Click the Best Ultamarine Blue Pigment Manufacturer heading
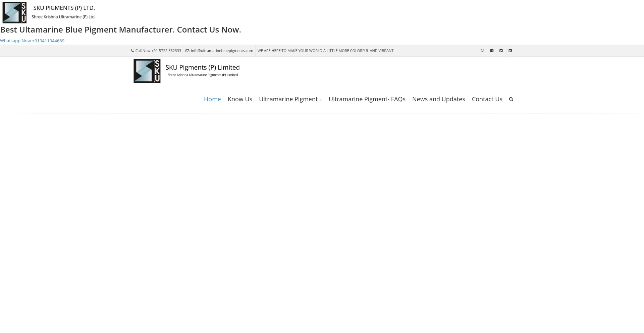Image resolution: width=644 pixels, height=333 pixels. 120,30
